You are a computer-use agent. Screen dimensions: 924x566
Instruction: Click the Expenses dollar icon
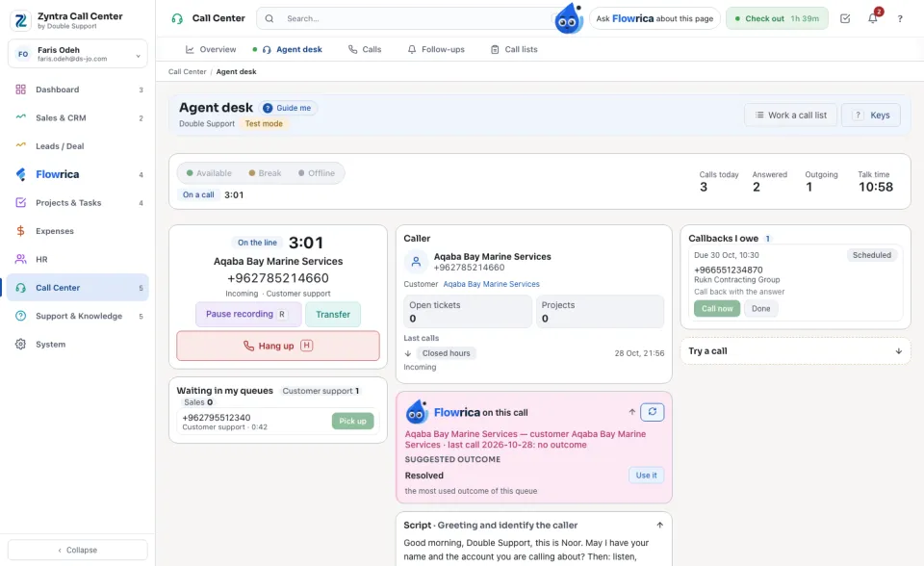click(20, 230)
